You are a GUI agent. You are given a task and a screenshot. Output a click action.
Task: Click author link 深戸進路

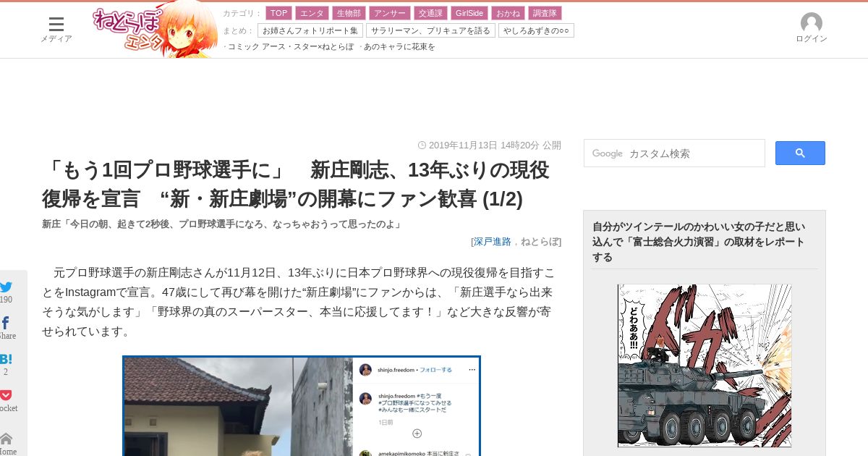493,242
